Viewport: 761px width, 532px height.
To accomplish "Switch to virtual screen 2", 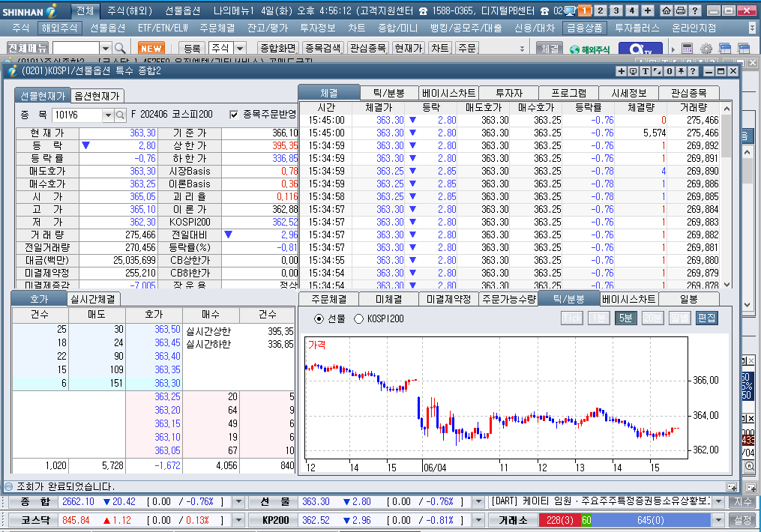I will [x=601, y=10].
